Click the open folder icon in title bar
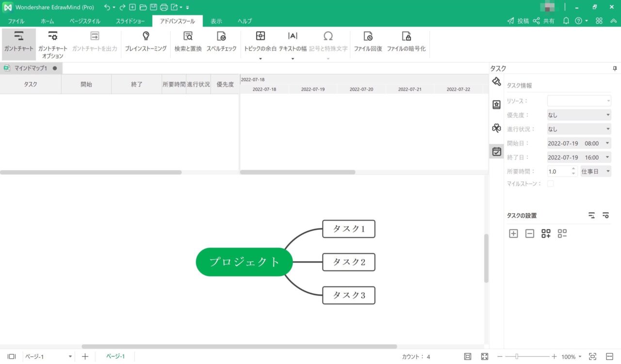The image size is (621, 364). [143, 7]
